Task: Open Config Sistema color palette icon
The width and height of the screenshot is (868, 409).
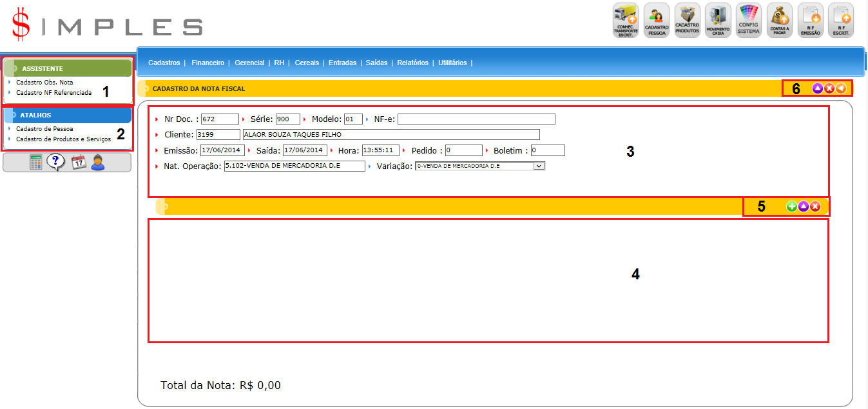Action: pos(749,21)
